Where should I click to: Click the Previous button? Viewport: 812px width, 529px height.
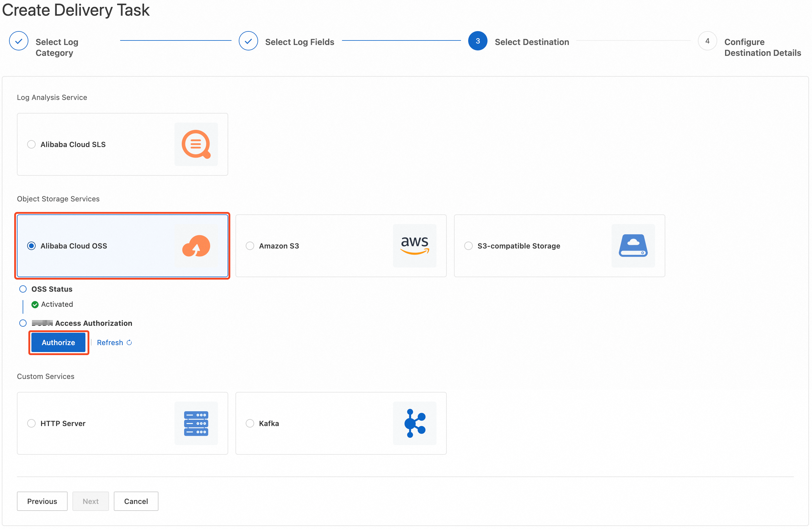pos(42,501)
